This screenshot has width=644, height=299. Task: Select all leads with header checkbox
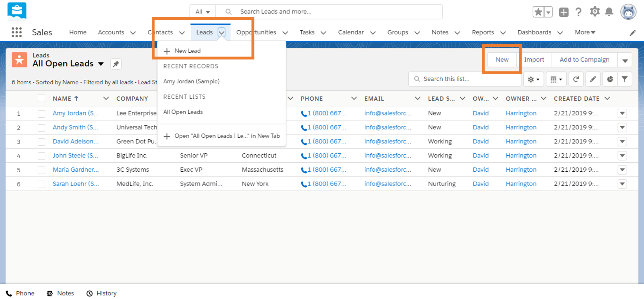point(42,98)
